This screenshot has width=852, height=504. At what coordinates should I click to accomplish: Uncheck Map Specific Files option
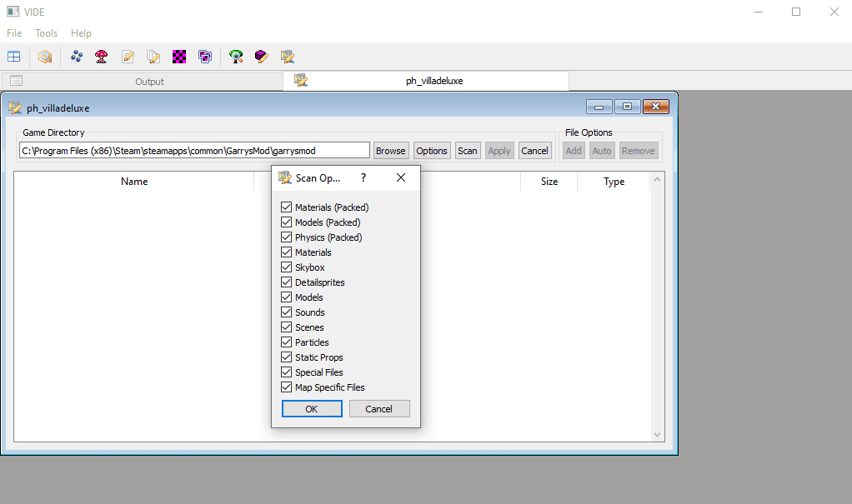point(286,387)
